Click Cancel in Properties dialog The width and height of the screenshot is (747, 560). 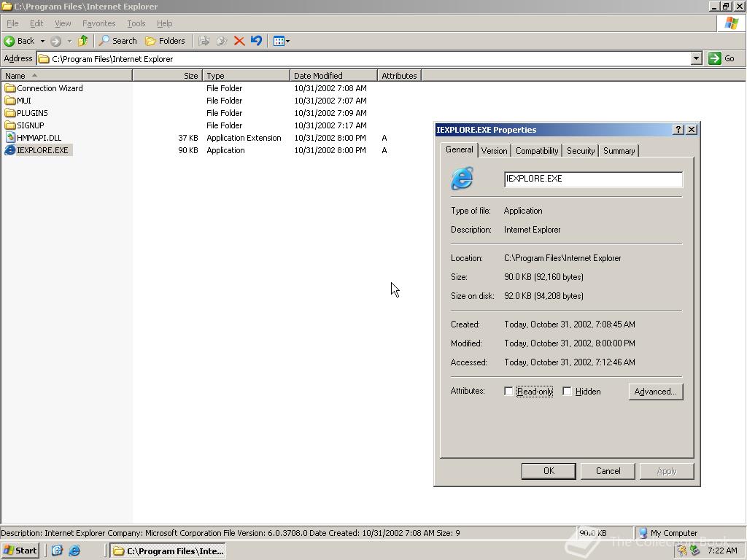[x=608, y=471]
